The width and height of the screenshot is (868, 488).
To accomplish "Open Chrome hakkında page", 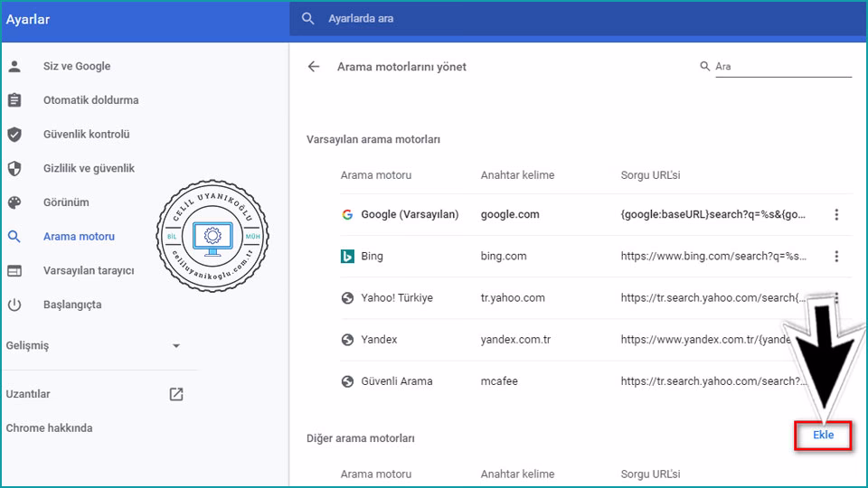I will click(x=50, y=428).
